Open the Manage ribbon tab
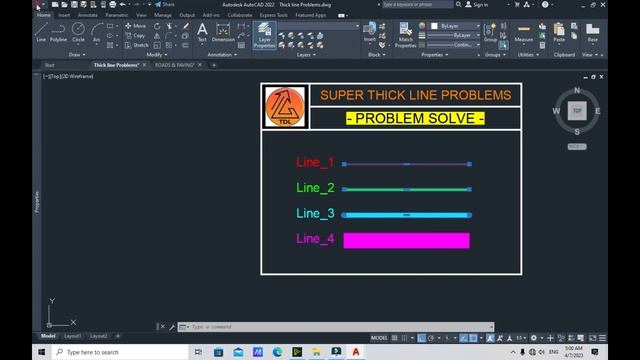This screenshot has width=640, height=360. coord(162,15)
